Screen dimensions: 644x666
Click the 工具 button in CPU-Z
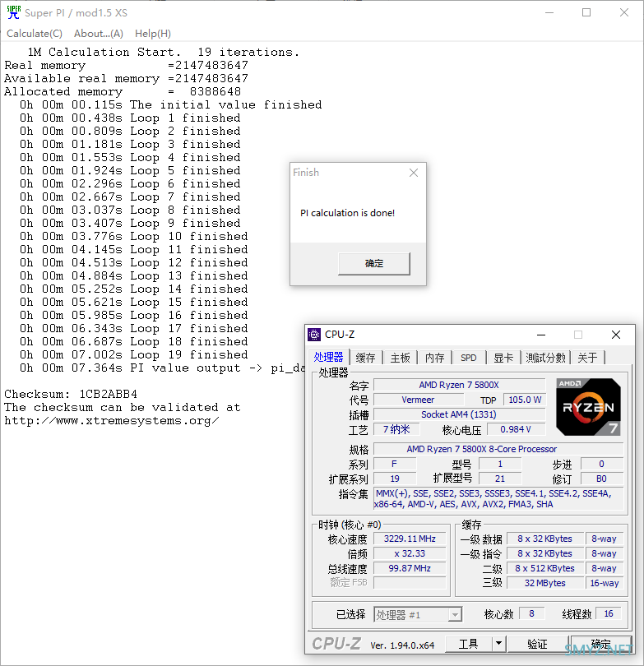click(469, 645)
